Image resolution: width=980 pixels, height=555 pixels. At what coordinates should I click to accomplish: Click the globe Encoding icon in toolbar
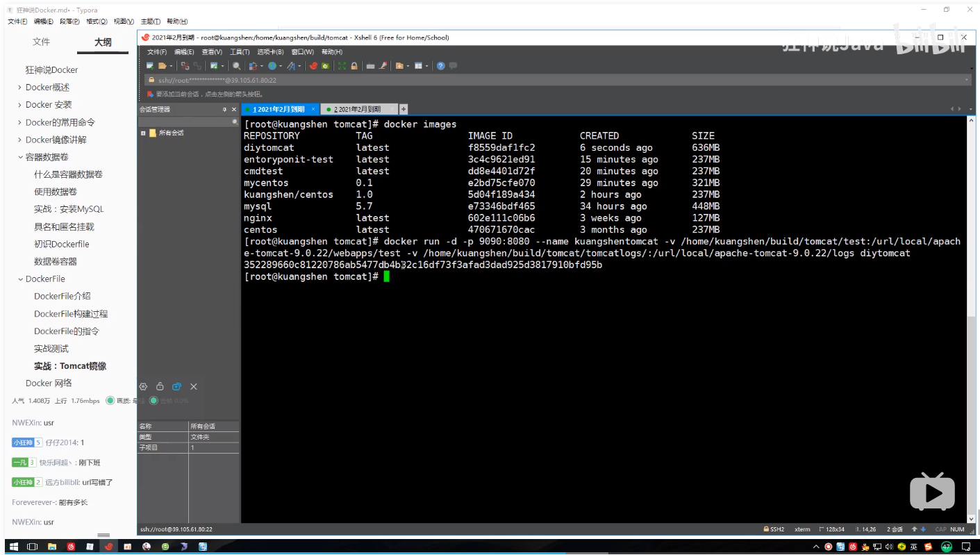272,66
